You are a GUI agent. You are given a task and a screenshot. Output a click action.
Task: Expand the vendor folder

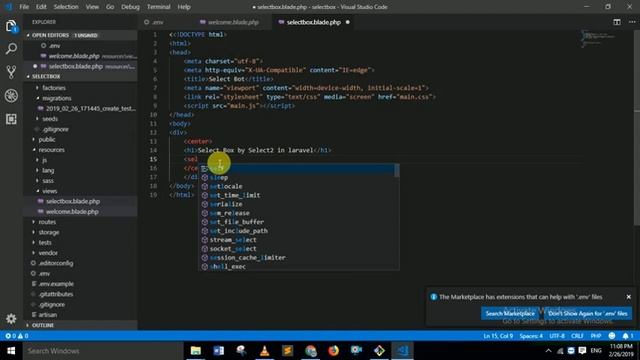click(48, 253)
